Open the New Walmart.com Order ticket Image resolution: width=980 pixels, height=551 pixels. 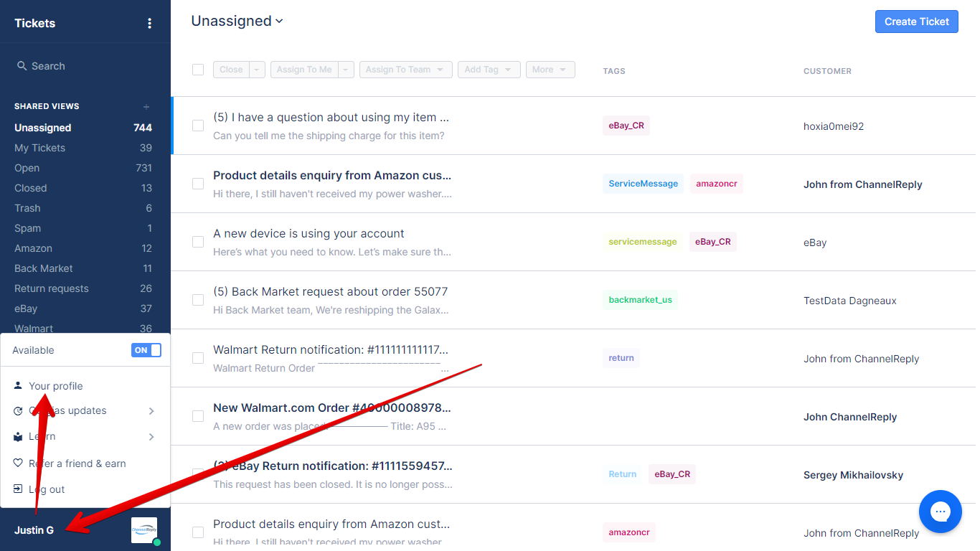332,408
